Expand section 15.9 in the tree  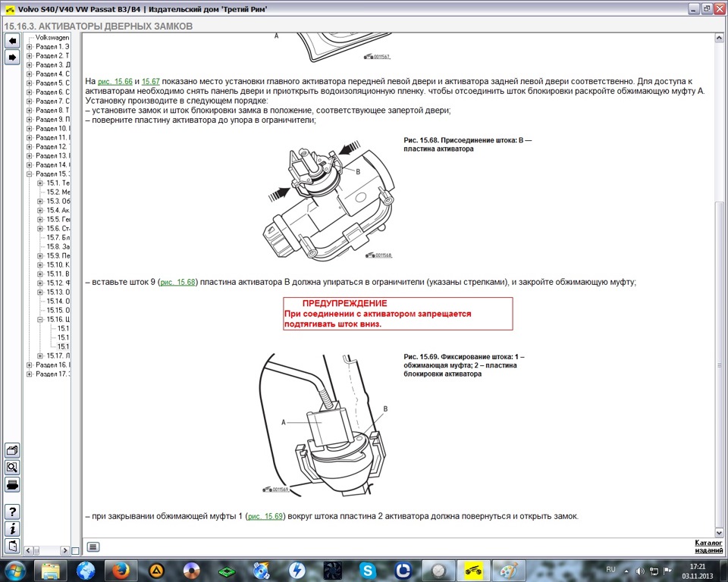pyautogui.click(x=40, y=255)
